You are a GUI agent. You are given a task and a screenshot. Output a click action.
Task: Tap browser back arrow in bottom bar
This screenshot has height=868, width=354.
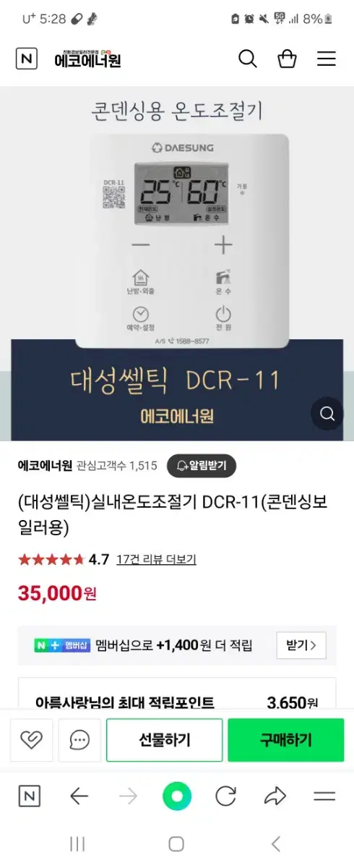tap(79, 796)
